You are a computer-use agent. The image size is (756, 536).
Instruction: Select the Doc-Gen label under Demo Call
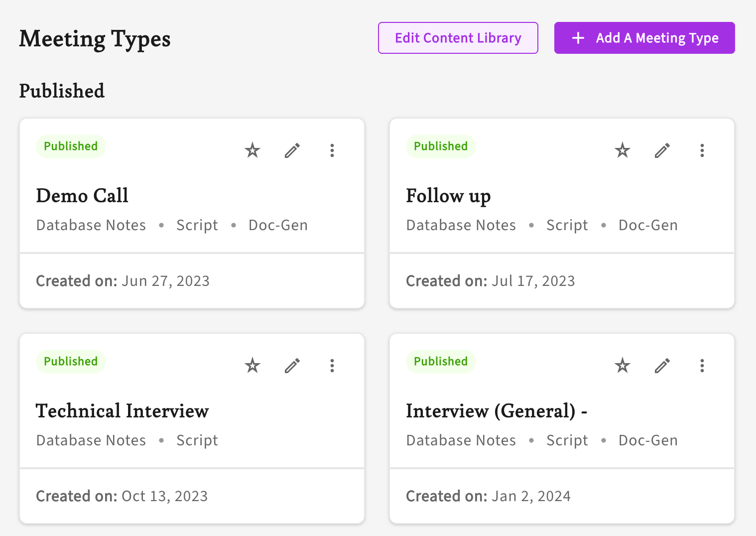click(x=278, y=225)
